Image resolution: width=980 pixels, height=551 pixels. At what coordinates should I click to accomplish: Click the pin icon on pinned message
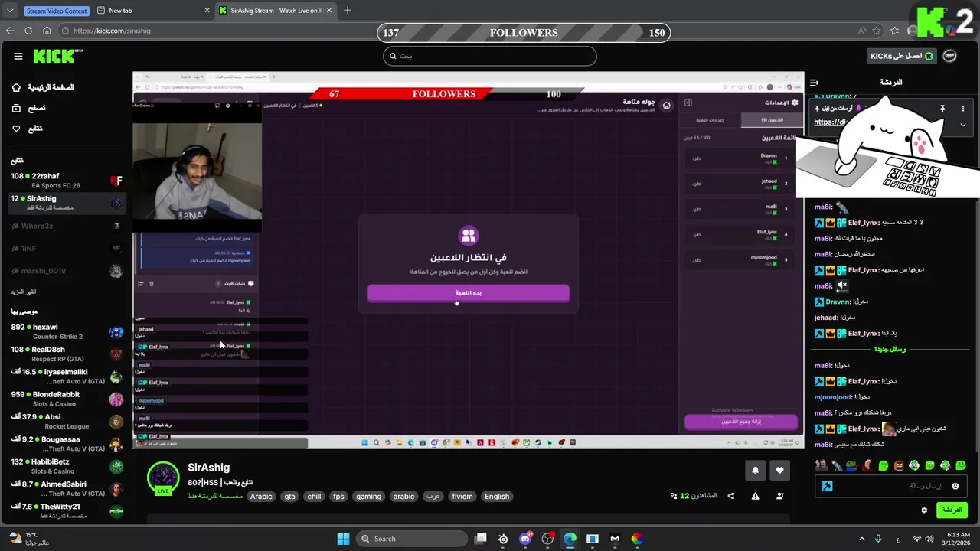click(942, 109)
